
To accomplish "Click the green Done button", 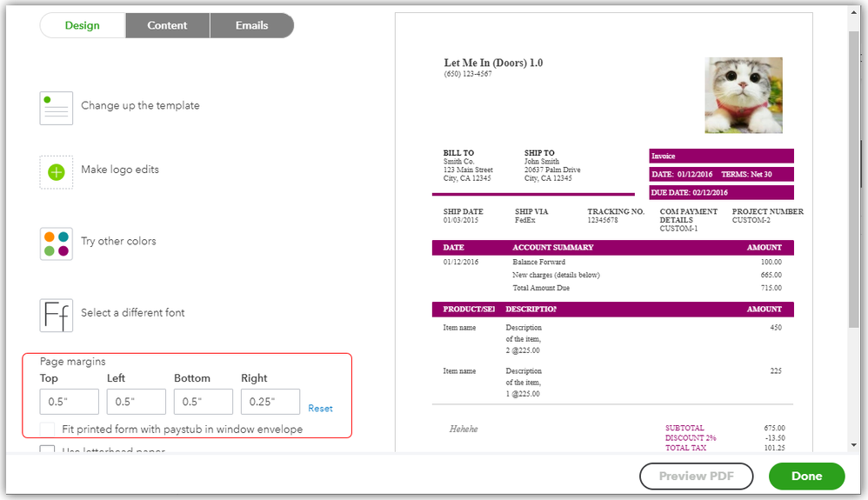I will pyautogui.click(x=806, y=477).
